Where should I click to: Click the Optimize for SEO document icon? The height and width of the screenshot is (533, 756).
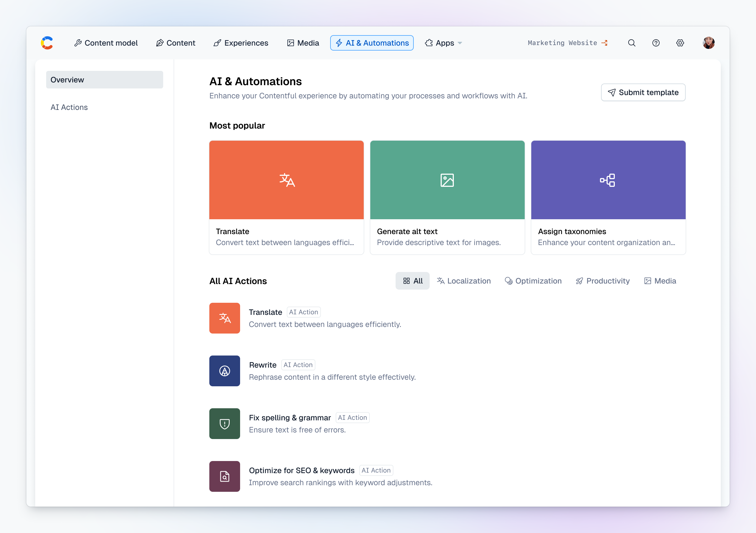click(x=224, y=476)
